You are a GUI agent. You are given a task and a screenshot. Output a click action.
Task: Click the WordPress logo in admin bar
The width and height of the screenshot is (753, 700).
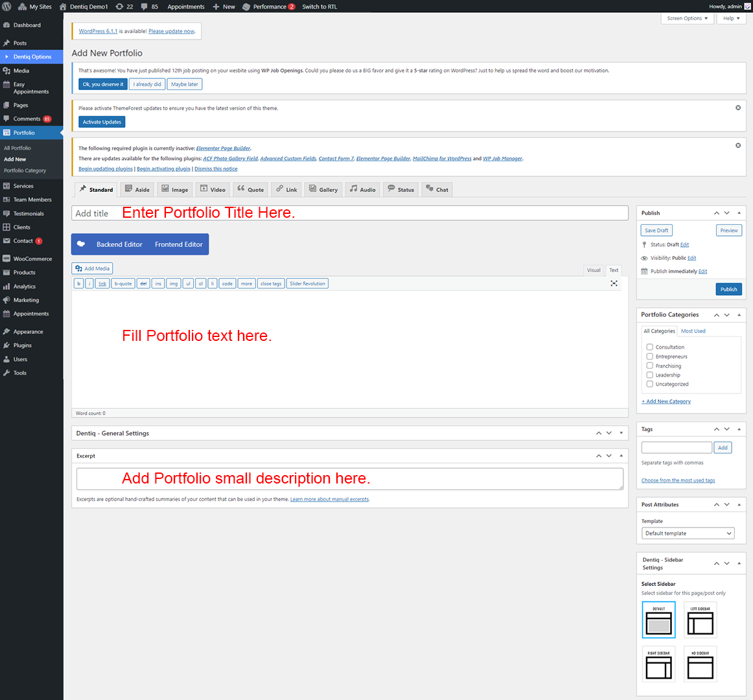coord(6,6)
